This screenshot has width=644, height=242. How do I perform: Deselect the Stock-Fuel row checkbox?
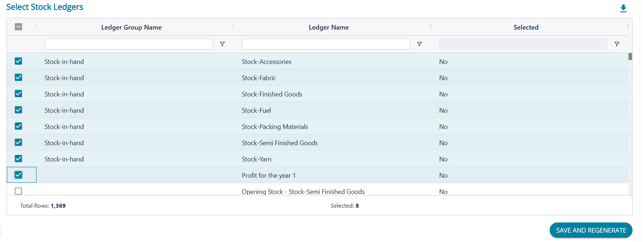(x=18, y=110)
